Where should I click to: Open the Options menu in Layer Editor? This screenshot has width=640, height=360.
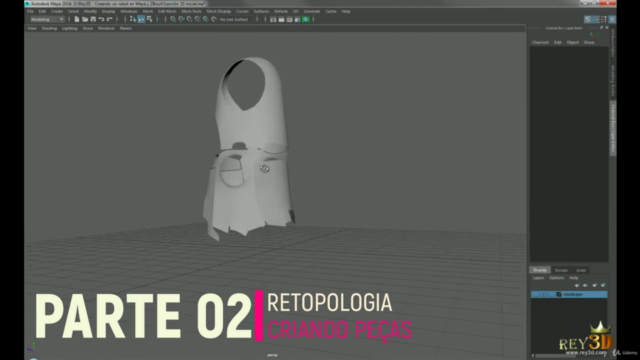556,278
